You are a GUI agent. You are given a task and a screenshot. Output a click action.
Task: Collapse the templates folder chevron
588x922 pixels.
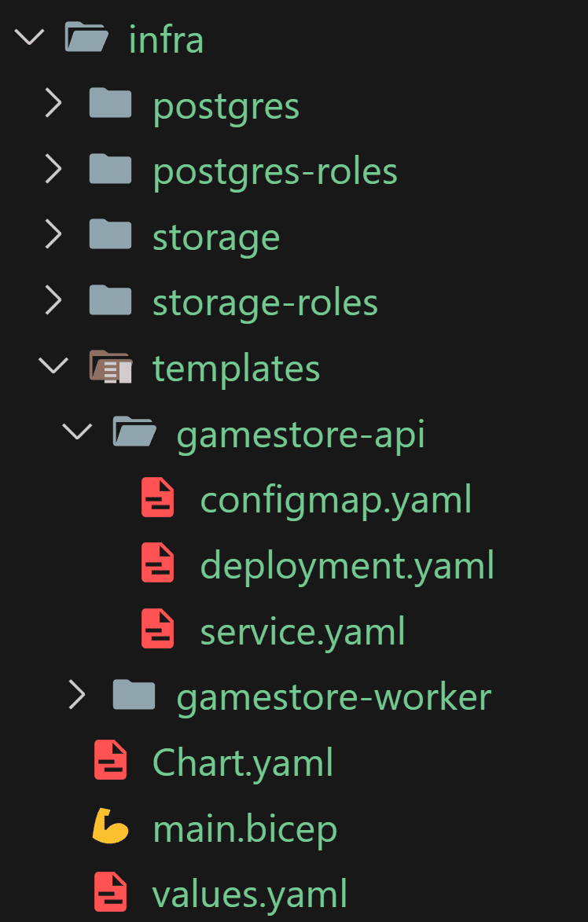coord(53,366)
